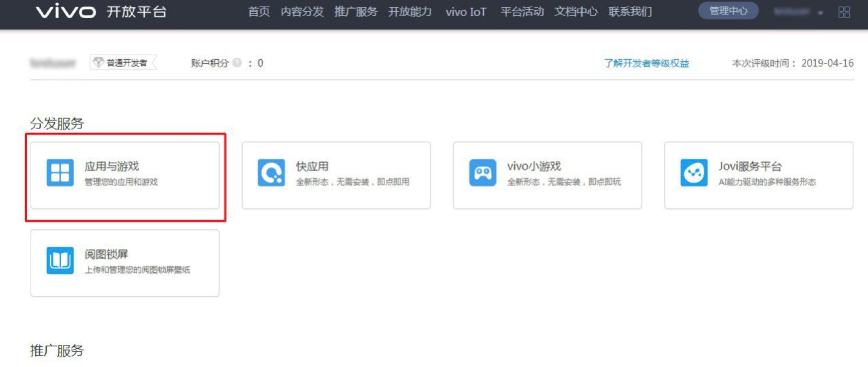Click the date 2019-04-16

click(x=827, y=63)
